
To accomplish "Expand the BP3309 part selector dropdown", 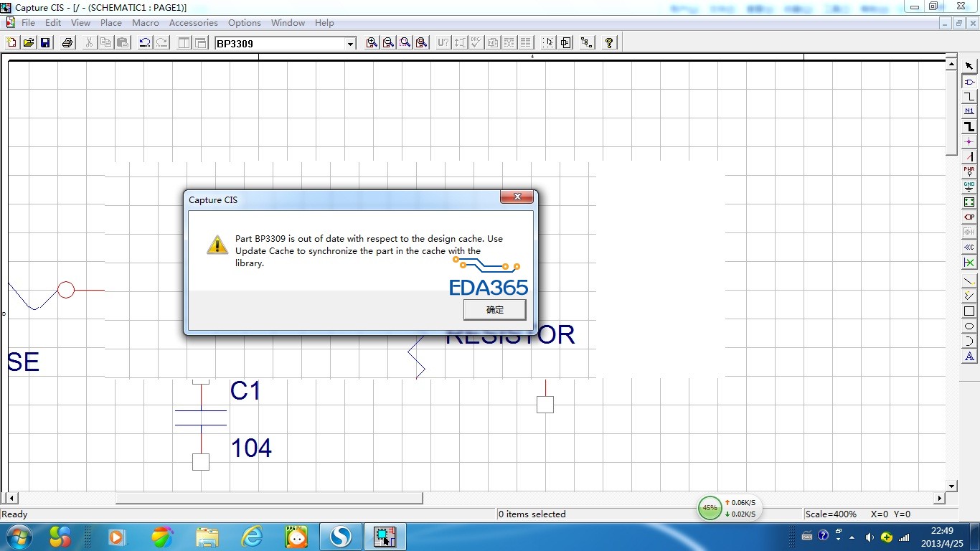I will (351, 44).
